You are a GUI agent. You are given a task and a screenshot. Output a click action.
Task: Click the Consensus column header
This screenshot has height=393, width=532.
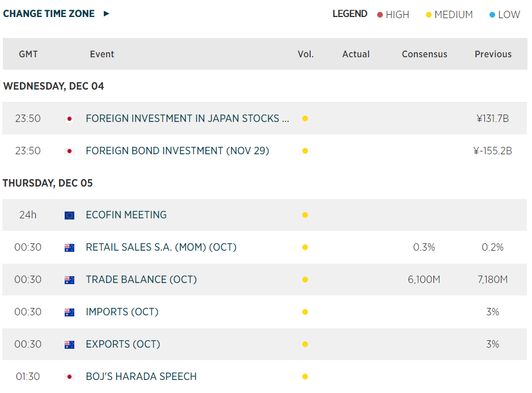pos(424,54)
